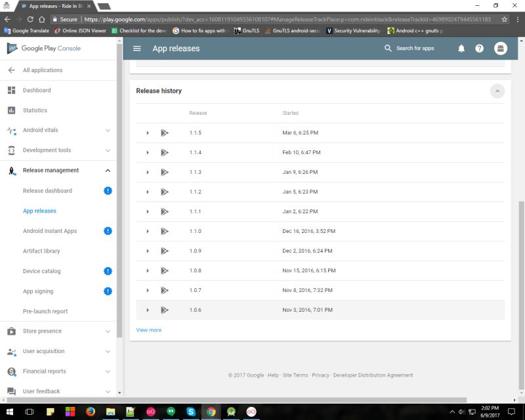Open Firefox from the taskbar

tap(90, 411)
